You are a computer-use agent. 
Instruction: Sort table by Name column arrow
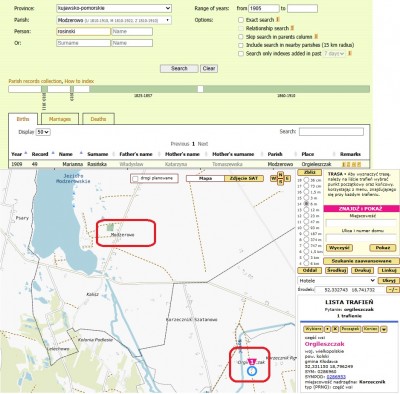click(x=81, y=153)
